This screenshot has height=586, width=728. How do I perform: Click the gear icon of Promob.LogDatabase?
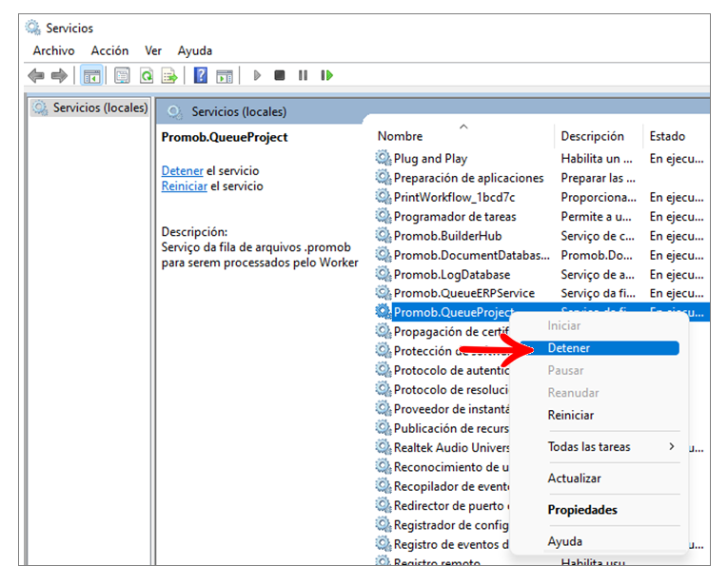pyautogui.click(x=384, y=274)
